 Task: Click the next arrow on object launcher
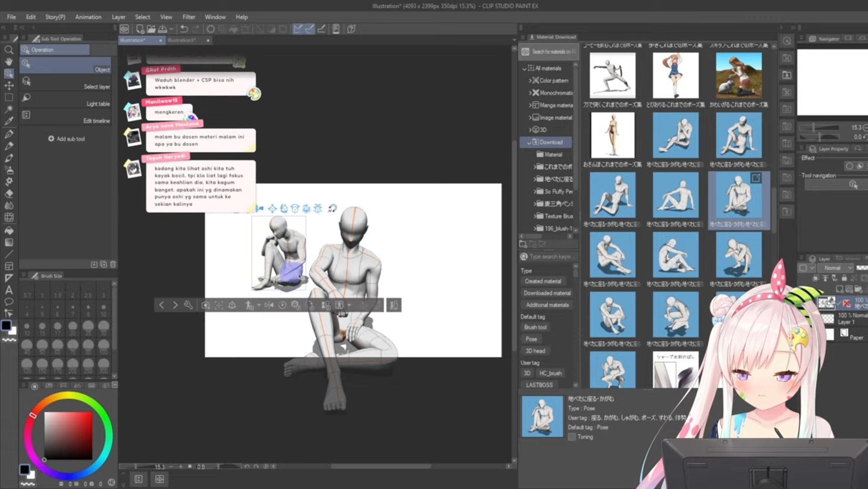coord(175,305)
